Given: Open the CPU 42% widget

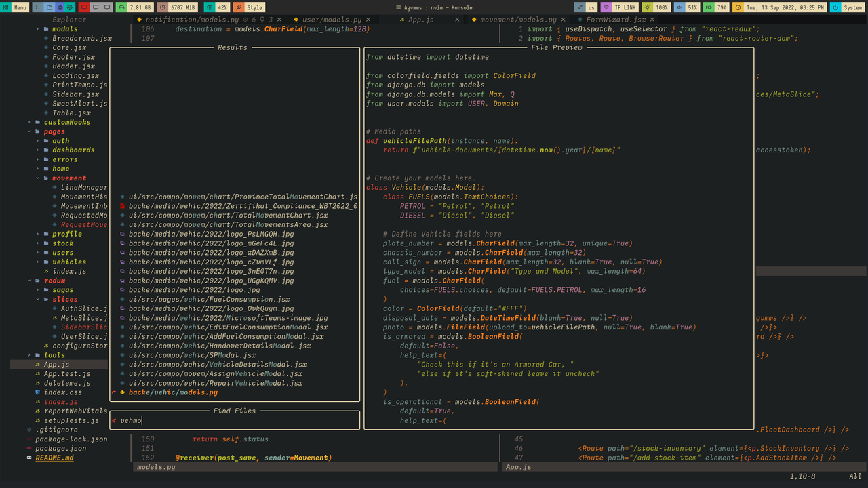Looking at the screenshot, I should [217, 7].
